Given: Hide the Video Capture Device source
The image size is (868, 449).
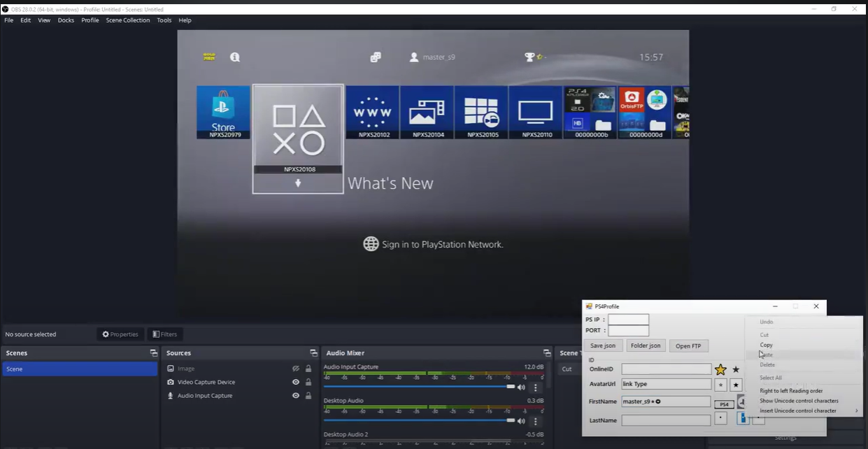Looking at the screenshot, I should (x=296, y=382).
